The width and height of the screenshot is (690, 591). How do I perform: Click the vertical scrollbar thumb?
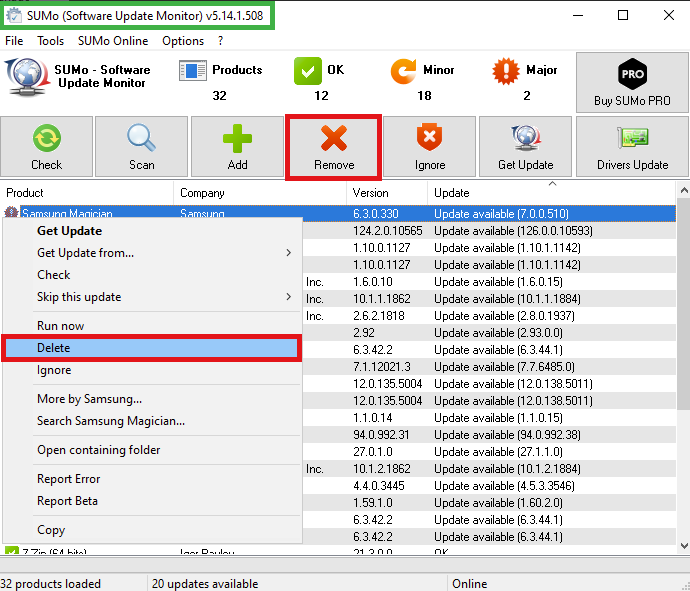[684, 304]
